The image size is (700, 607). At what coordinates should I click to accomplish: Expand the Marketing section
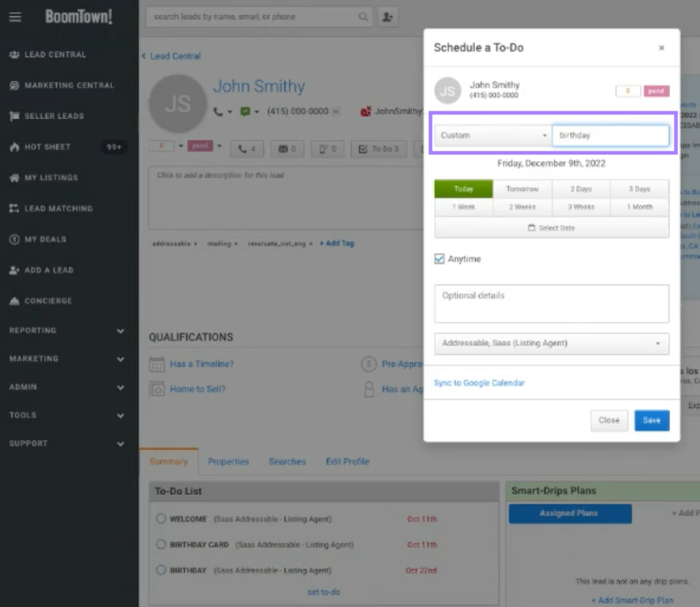(67, 359)
